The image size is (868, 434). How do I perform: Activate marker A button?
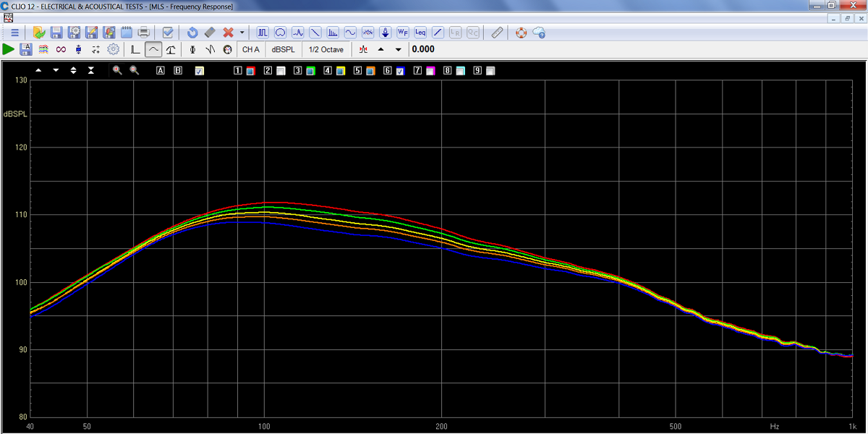pos(160,70)
